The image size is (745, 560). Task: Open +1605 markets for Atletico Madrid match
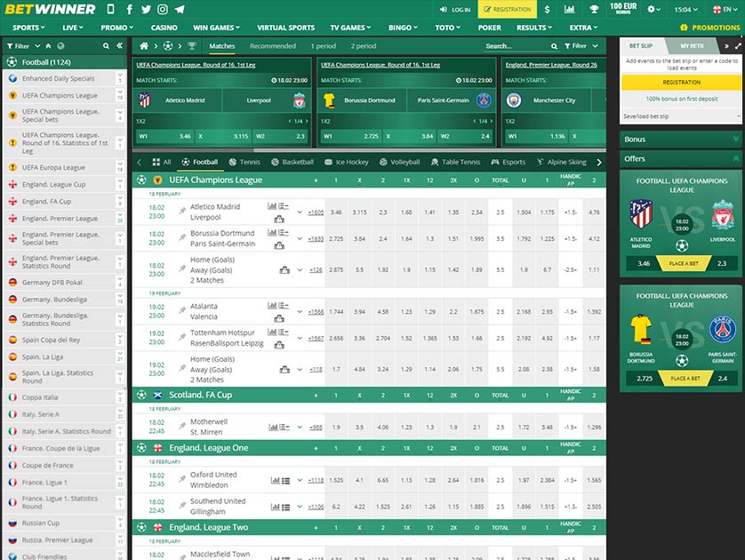pos(316,212)
